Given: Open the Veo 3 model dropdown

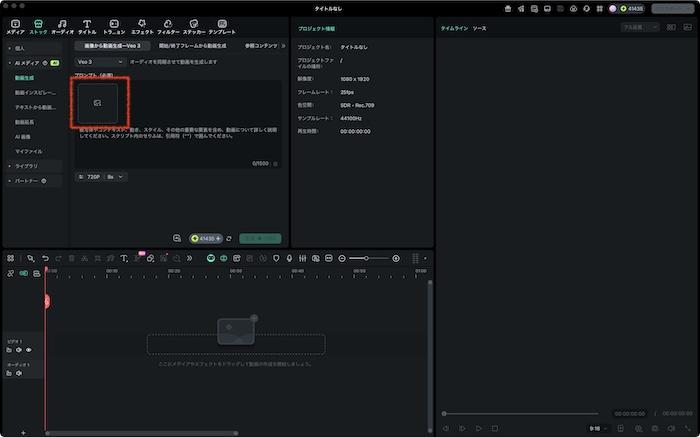Looking at the screenshot, I should pos(99,62).
